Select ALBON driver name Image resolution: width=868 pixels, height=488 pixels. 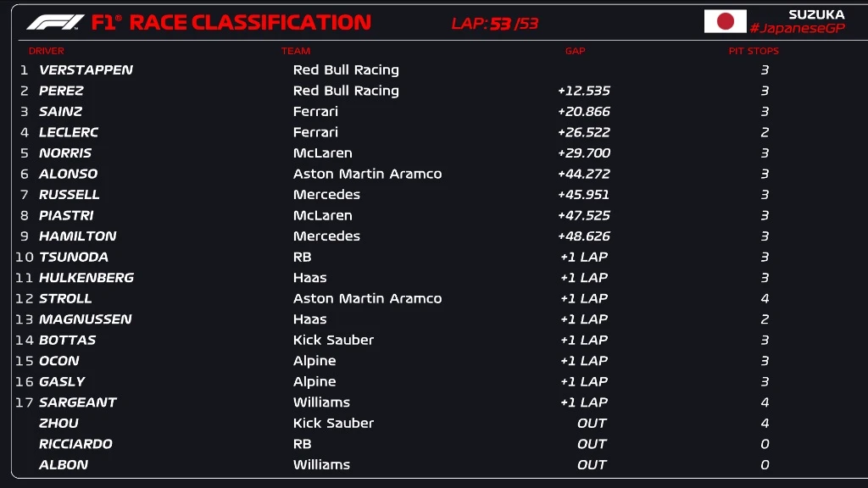click(x=64, y=464)
